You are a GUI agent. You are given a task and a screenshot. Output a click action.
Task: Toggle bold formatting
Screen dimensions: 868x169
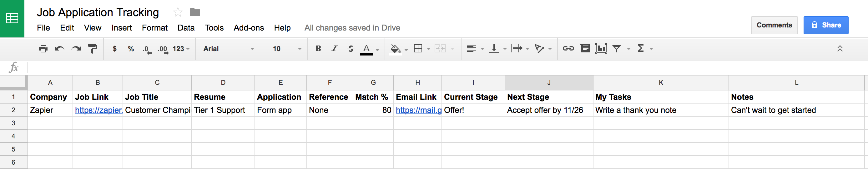(318, 48)
